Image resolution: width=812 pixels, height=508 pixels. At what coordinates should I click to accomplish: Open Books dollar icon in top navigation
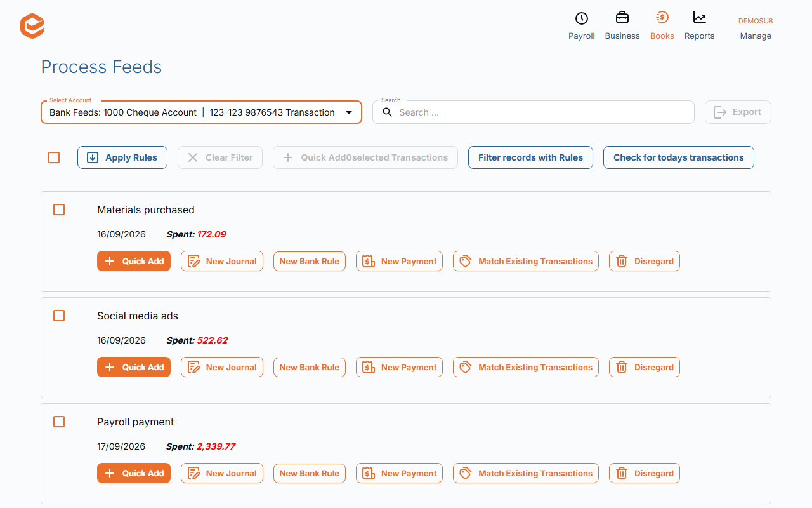tap(662, 18)
